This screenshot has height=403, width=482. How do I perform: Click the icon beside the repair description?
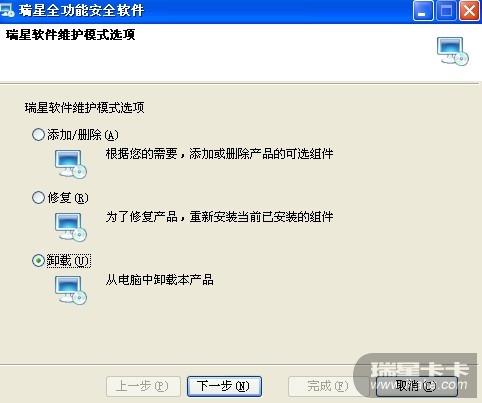pyautogui.click(x=71, y=227)
